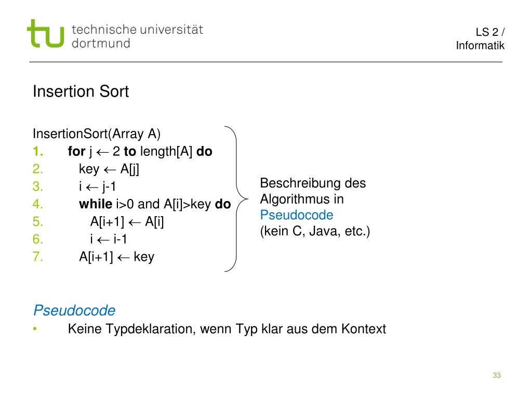532x399 pixels.
Task: Click the line 'A[i+1] ← A[i]'
Action: (x=127, y=221)
